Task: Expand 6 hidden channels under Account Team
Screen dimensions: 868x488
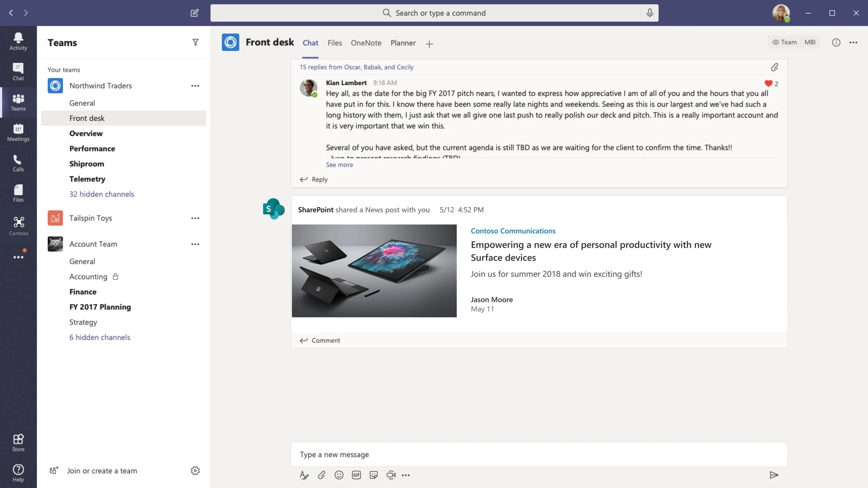Action: [100, 337]
